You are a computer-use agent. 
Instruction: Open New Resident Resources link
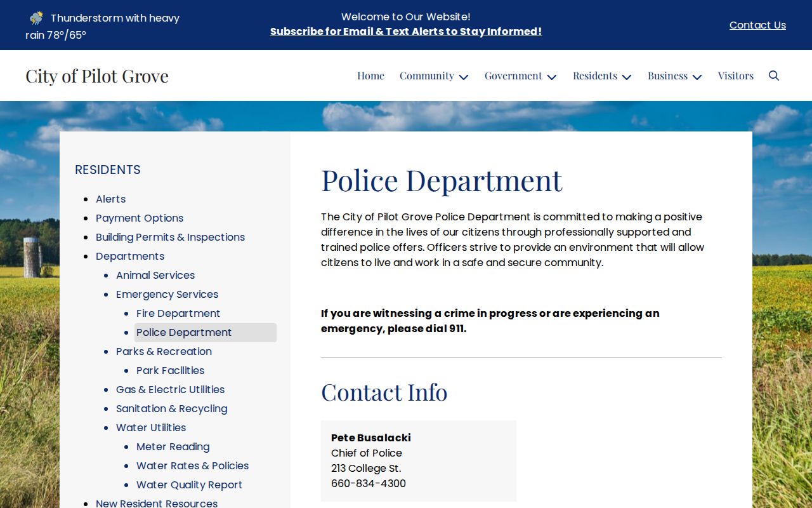click(x=157, y=503)
